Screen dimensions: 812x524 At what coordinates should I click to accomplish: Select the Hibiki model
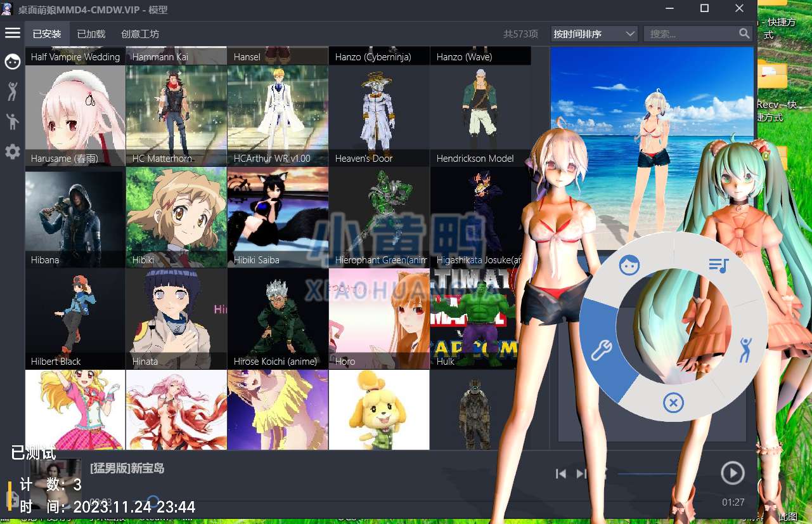tap(177, 217)
